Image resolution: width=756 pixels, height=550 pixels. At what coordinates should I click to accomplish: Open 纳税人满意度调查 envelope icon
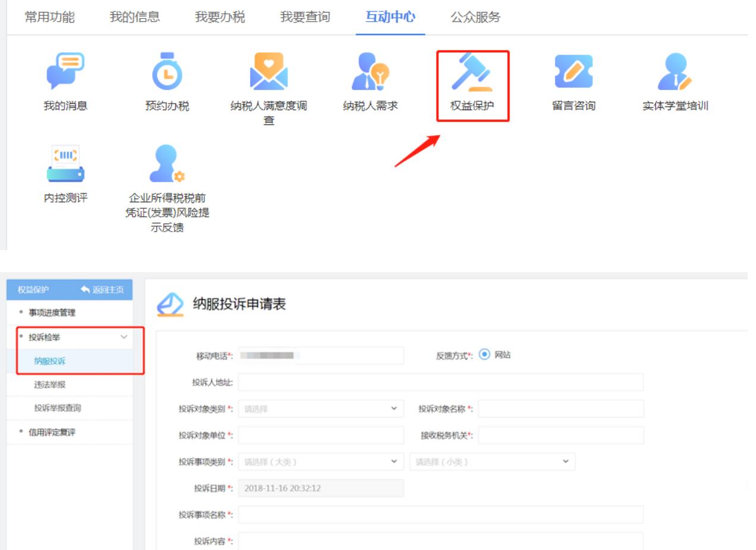coord(269,71)
